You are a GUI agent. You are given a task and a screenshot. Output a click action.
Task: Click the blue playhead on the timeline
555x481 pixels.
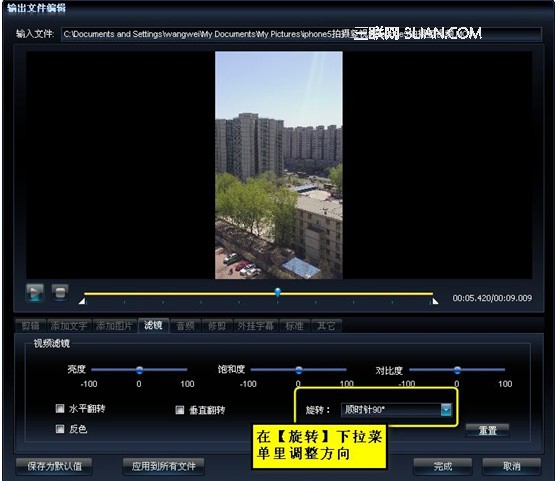tap(278, 292)
